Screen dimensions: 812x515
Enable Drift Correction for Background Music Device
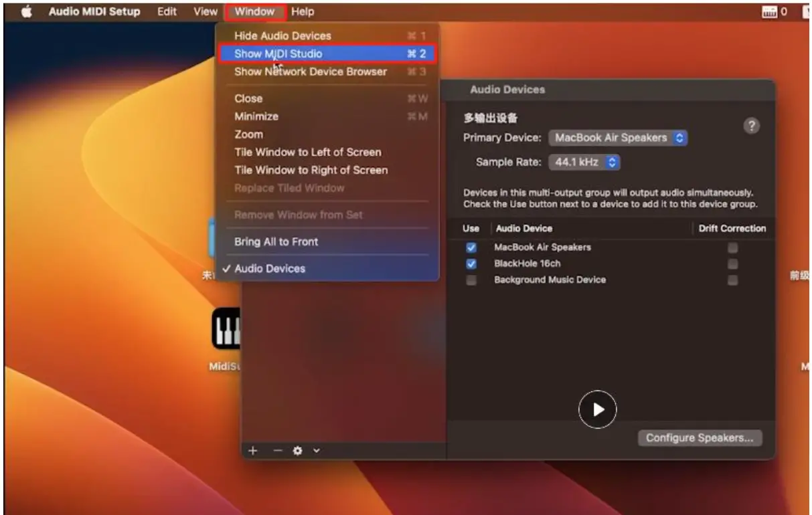tap(733, 280)
